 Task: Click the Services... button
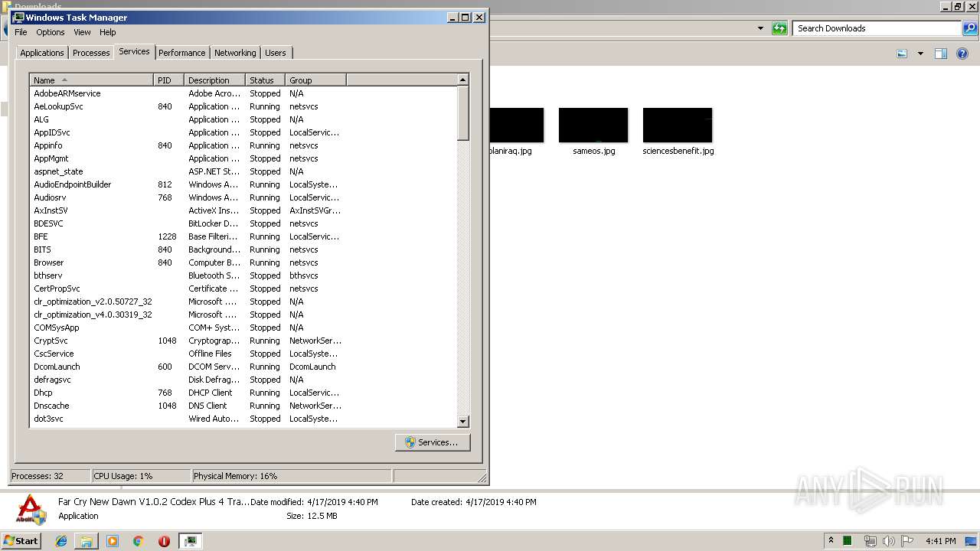coord(433,442)
